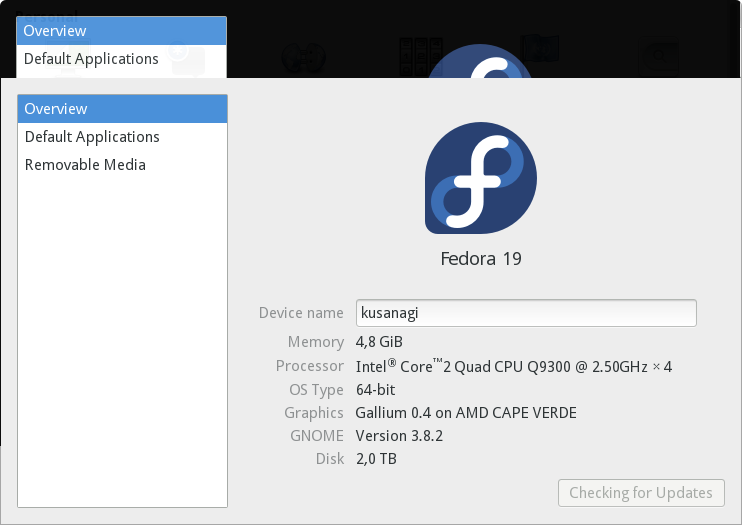Click the Intel Core 2 Quad processor value

(514, 366)
